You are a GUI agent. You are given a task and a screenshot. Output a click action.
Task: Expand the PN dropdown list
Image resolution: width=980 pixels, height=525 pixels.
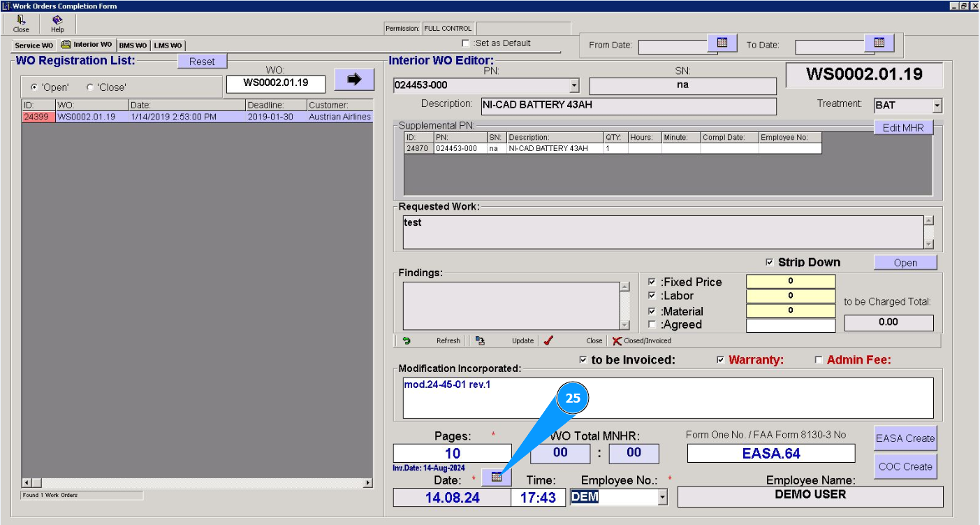tap(574, 85)
